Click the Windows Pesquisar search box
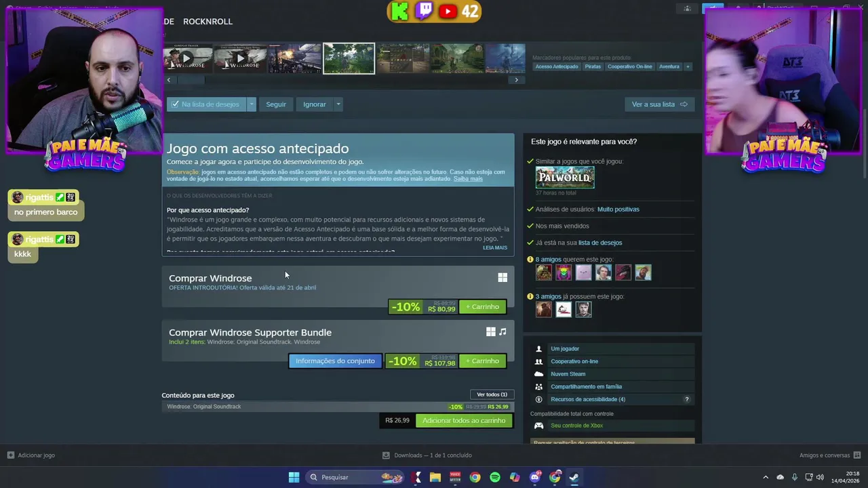The width and height of the screenshot is (868, 488). (x=354, y=477)
